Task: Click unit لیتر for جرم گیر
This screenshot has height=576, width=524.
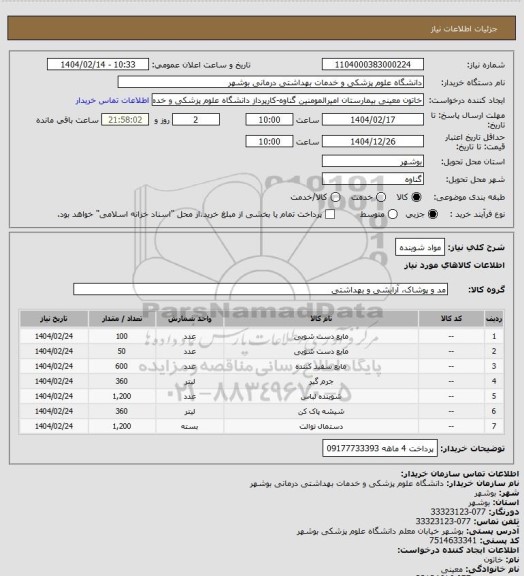Action: pyautogui.click(x=190, y=382)
